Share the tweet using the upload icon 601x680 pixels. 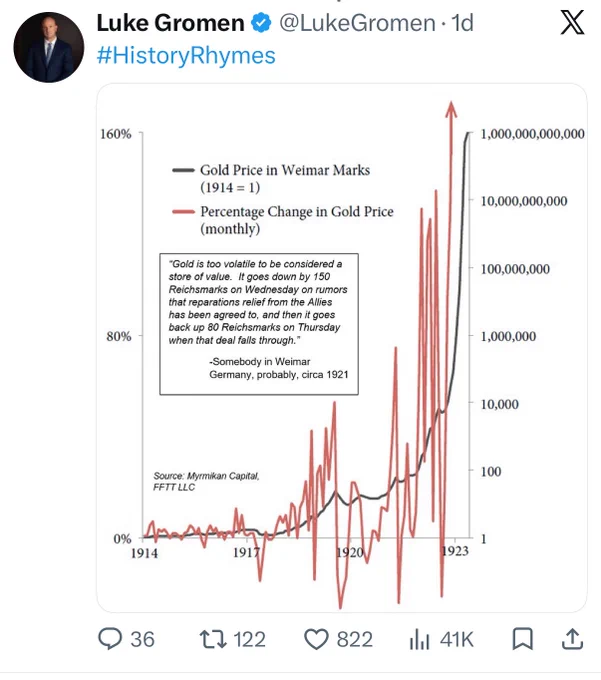point(572,639)
